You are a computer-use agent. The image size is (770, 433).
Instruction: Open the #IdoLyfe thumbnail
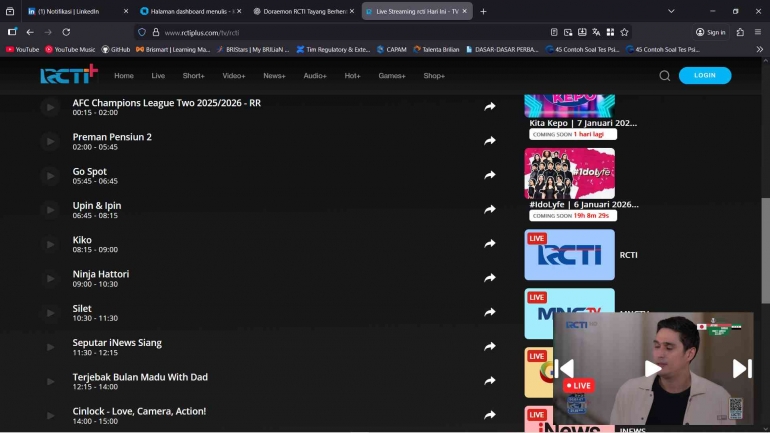click(x=569, y=173)
